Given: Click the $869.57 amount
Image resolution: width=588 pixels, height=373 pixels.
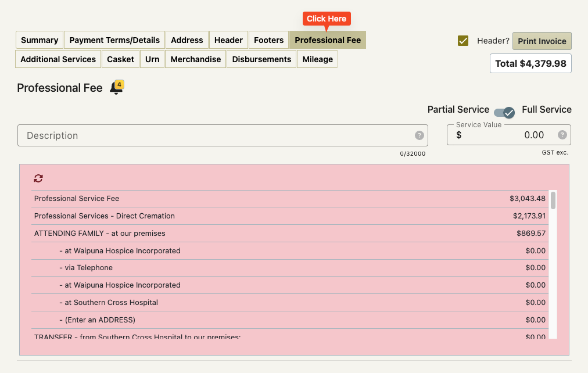Looking at the screenshot, I should (x=531, y=233).
